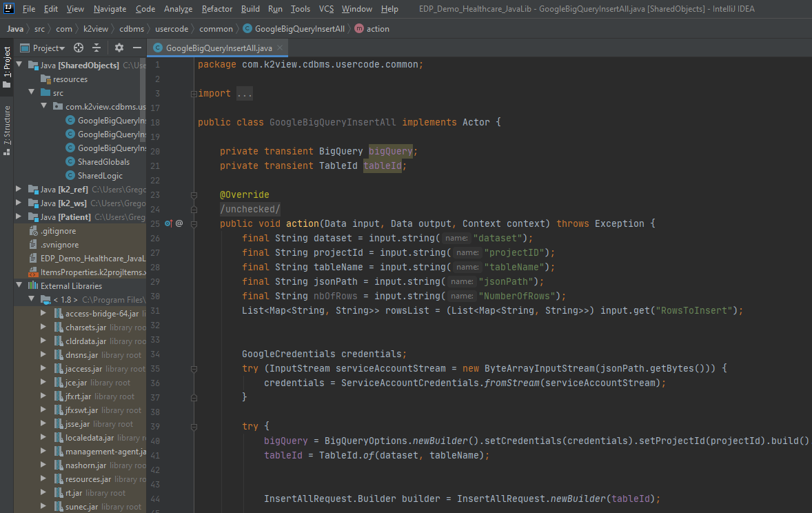
Task: Open the Refactor menu
Action: (216, 9)
